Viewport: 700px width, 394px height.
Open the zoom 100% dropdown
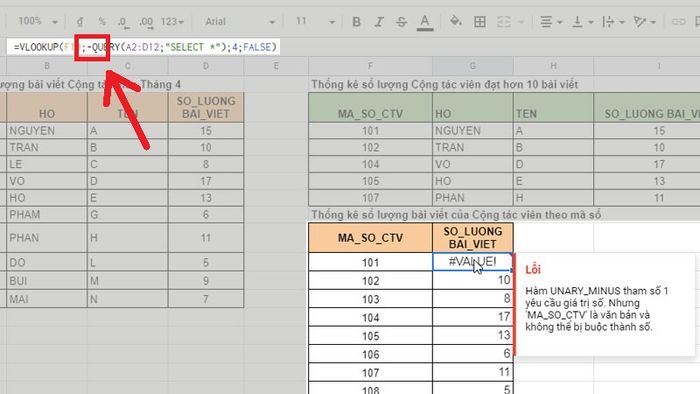(x=38, y=21)
